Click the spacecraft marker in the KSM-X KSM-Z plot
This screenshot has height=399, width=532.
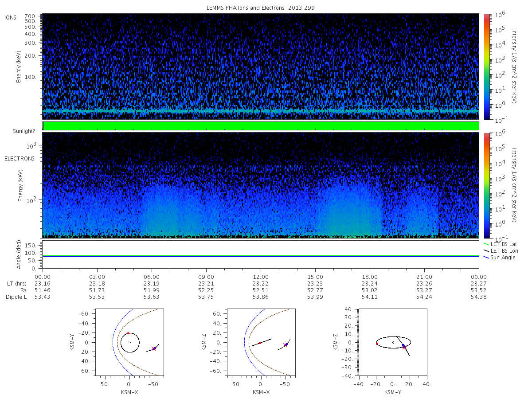[x=286, y=344]
